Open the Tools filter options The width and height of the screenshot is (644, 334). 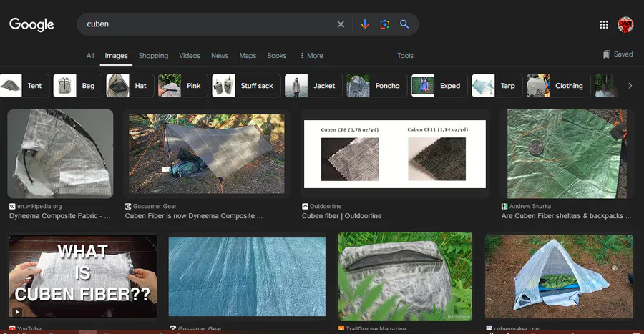405,55
